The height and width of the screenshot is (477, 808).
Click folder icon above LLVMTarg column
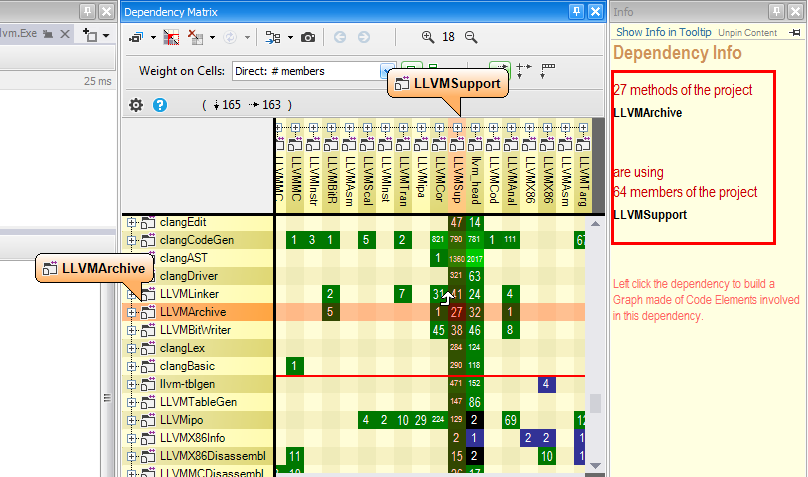tap(583, 144)
